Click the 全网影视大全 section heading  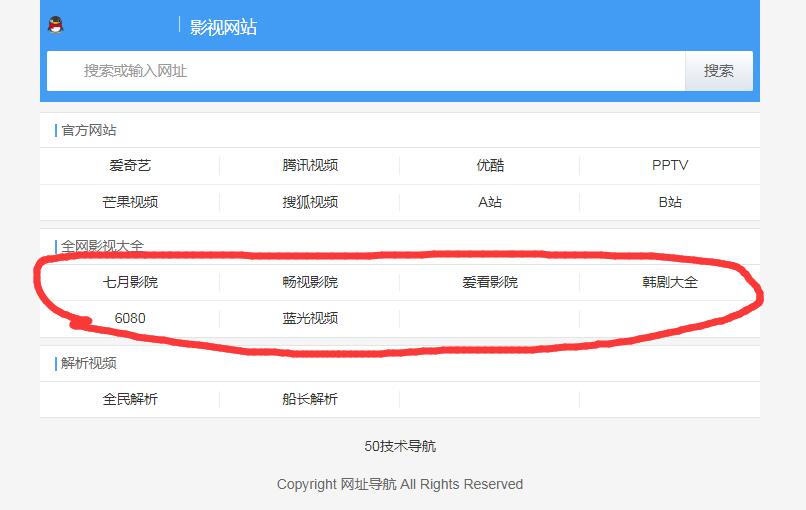102,246
